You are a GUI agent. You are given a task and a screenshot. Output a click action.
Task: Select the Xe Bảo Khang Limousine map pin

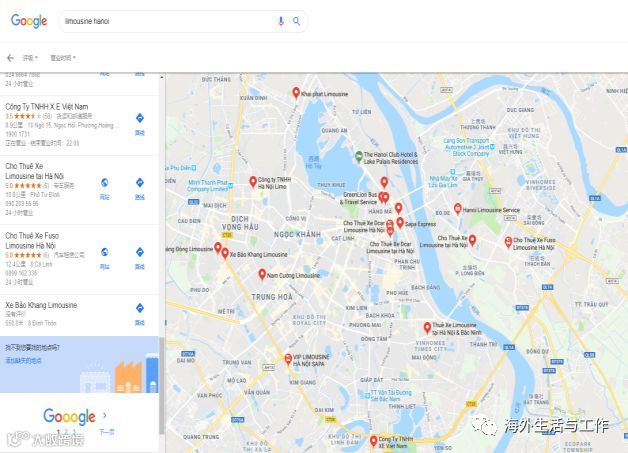pyautogui.click(x=225, y=254)
